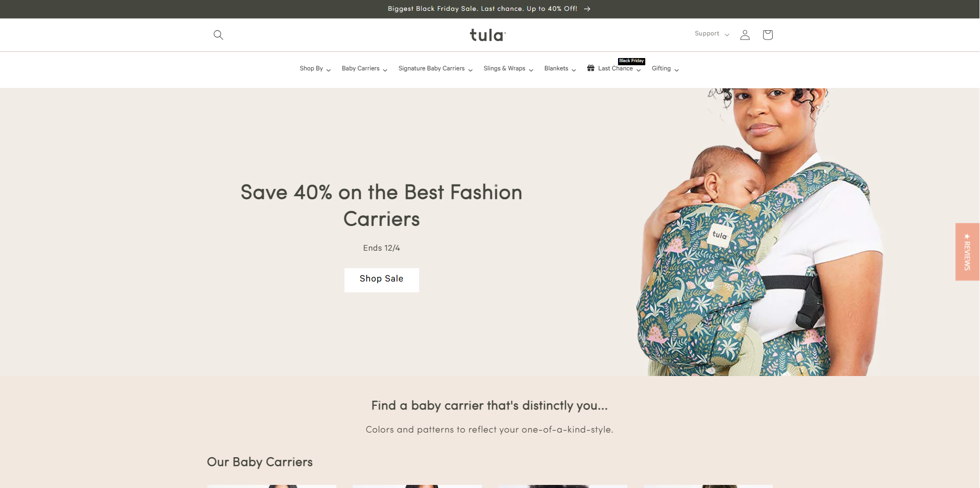Click the Shop Sale button
Viewport: 980px width, 488px height.
pyautogui.click(x=382, y=280)
